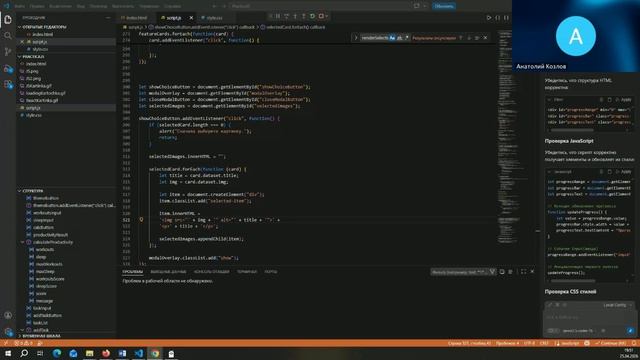Apply the HTML code block from chat
The width and height of the screenshot is (640, 360).
tap(623, 100)
